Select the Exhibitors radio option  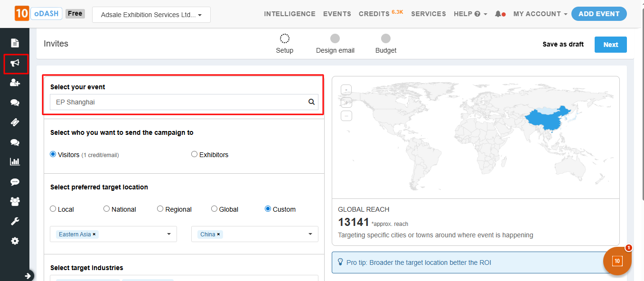(195, 154)
